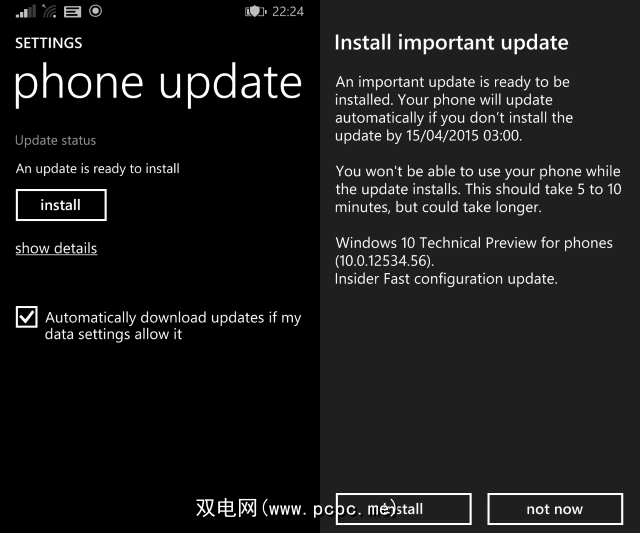Confirm install in the important update dialog
This screenshot has height=533, width=640.
pos(404,509)
